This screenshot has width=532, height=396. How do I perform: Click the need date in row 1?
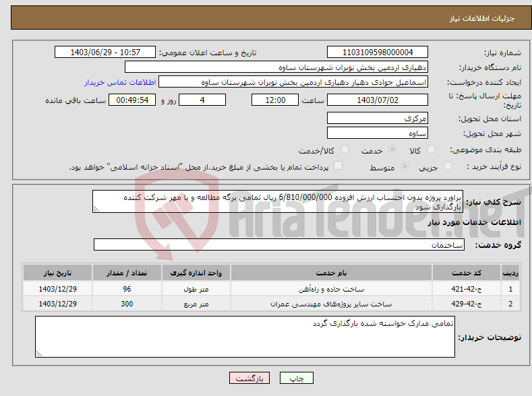point(58,289)
